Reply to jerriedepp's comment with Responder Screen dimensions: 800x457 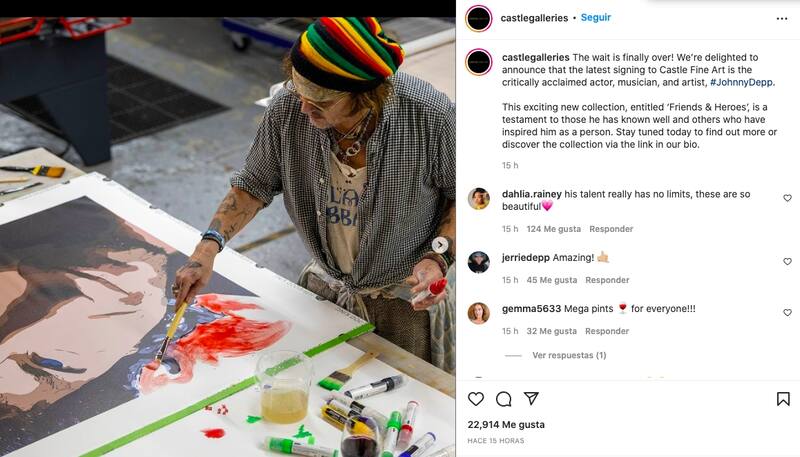point(607,280)
